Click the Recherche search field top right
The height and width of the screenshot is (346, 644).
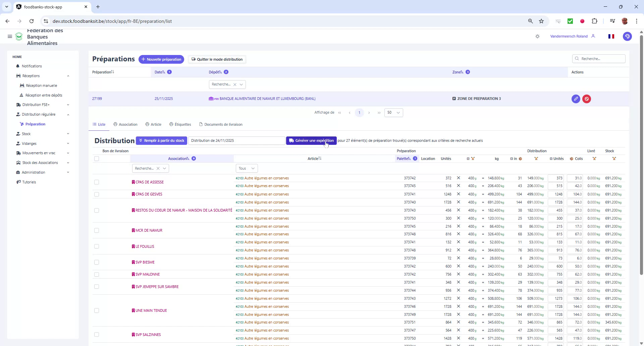[x=599, y=58]
